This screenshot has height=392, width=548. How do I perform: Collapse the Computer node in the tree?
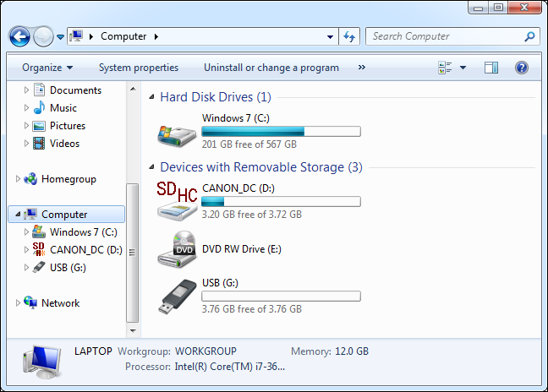click(18, 215)
